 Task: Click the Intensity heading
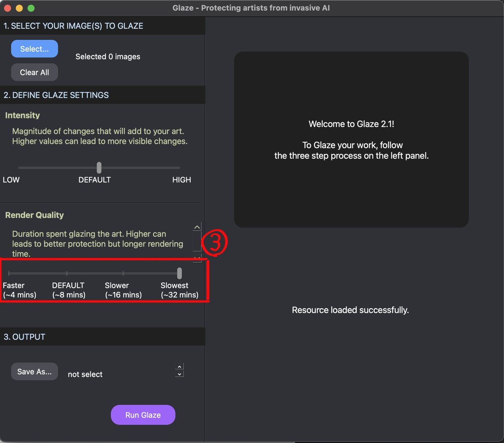pos(23,115)
